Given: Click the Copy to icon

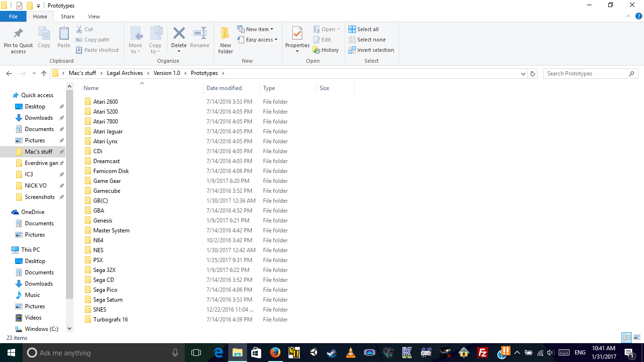Looking at the screenshot, I should (156, 33).
